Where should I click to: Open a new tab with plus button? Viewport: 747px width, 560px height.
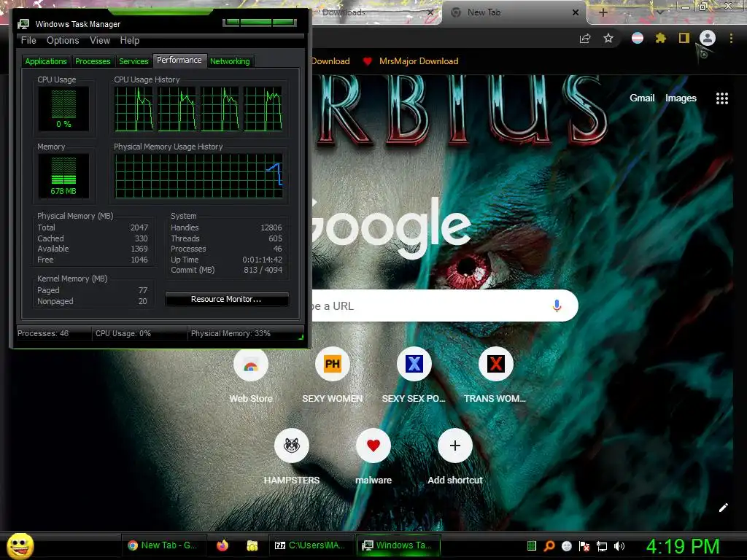603,12
